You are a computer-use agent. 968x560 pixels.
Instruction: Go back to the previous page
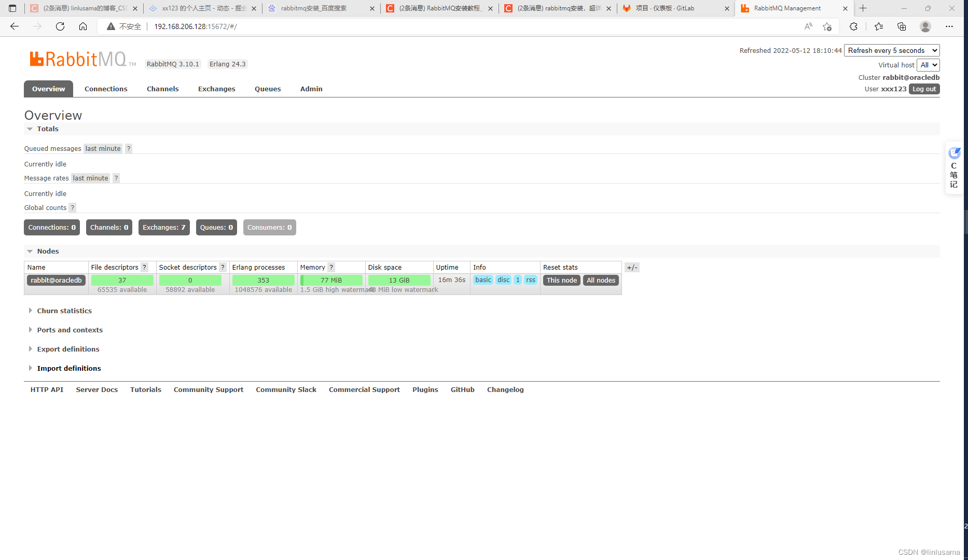click(15, 26)
